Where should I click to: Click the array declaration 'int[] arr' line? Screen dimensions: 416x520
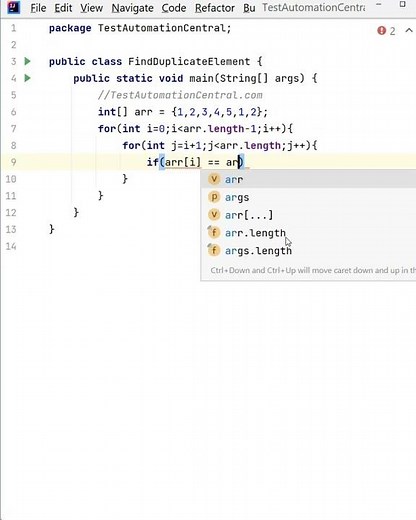tap(183, 112)
